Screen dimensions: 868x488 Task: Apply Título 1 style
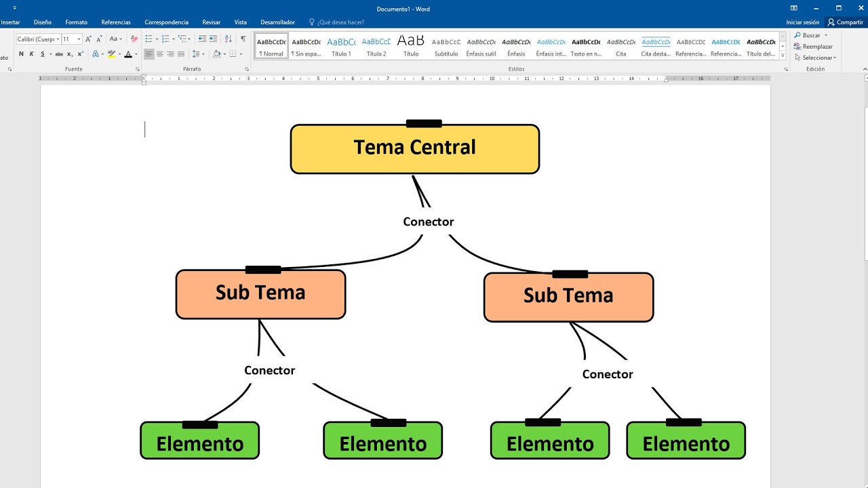(x=341, y=46)
